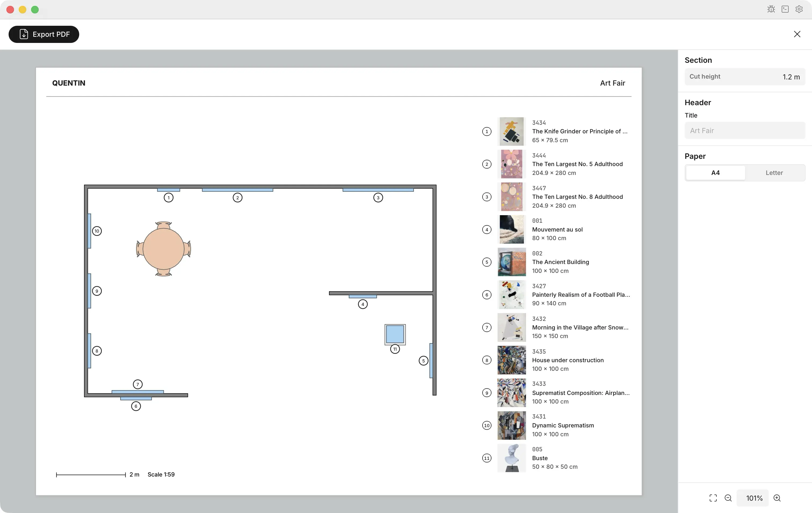Click marker 8 on the left wall
This screenshot has width=812, height=513.
tap(97, 351)
